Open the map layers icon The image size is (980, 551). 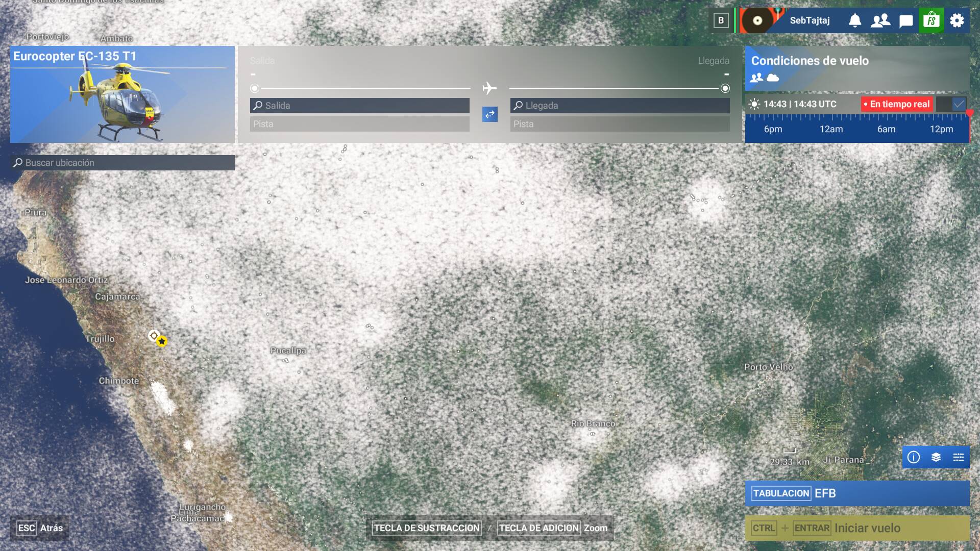click(936, 457)
